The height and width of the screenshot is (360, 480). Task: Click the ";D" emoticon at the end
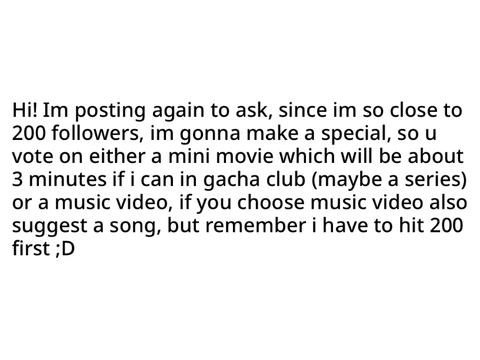[x=63, y=249]
